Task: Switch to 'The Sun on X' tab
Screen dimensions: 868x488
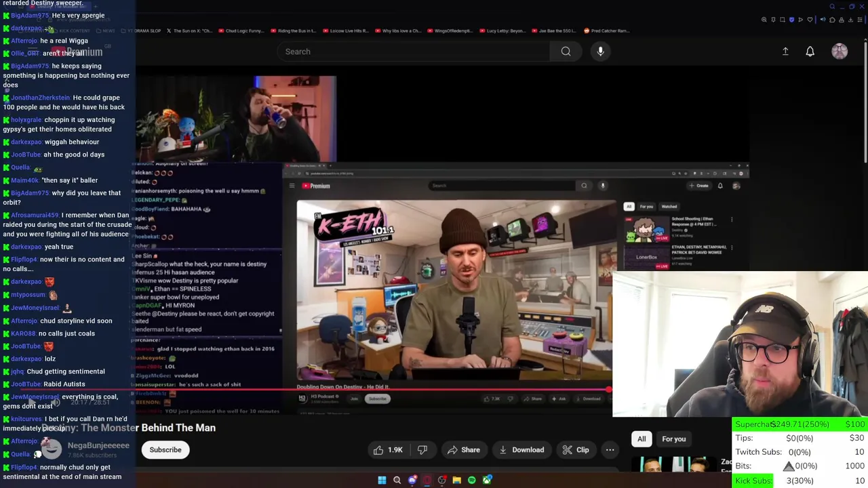Action: 189,30
